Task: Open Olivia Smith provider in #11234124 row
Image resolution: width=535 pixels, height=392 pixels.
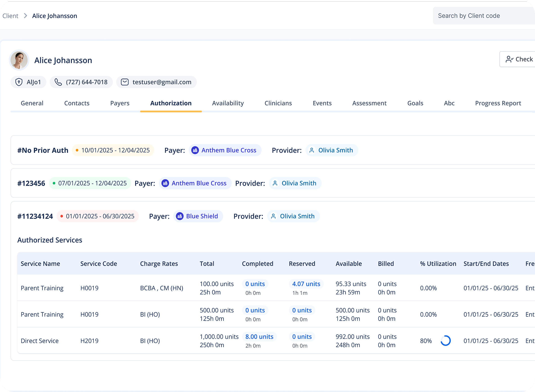Action: [293, 216]
